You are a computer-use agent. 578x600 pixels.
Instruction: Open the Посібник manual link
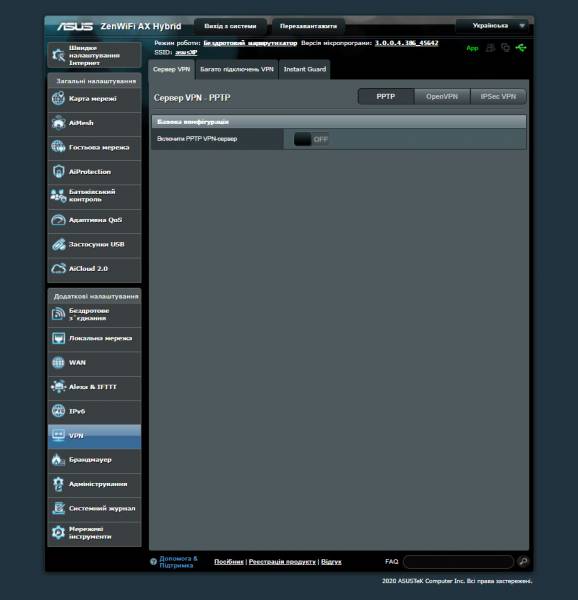tap(229, 562)
